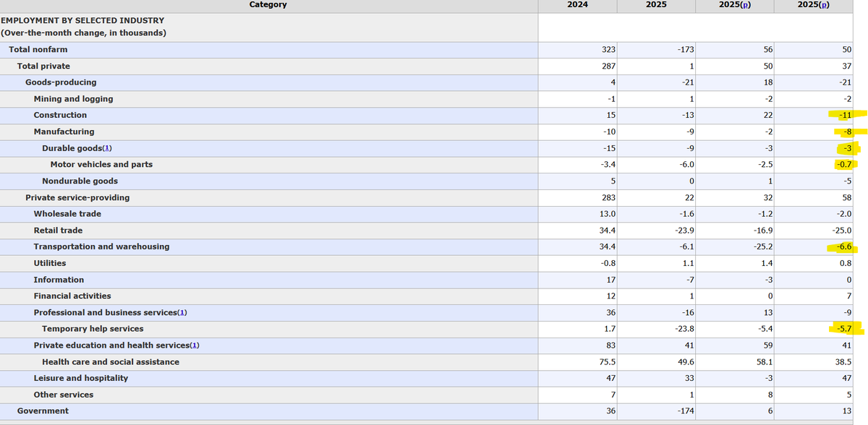Screen dimensions: 868x425
Task: Click the Leisure and hospitality row label
Action: [x=80, y=378]
